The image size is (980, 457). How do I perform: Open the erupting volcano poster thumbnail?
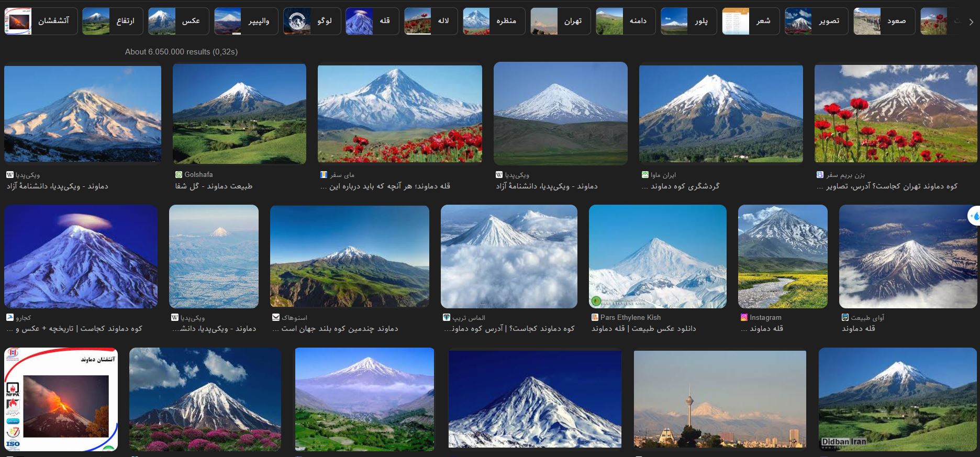[x=61, y=399]
